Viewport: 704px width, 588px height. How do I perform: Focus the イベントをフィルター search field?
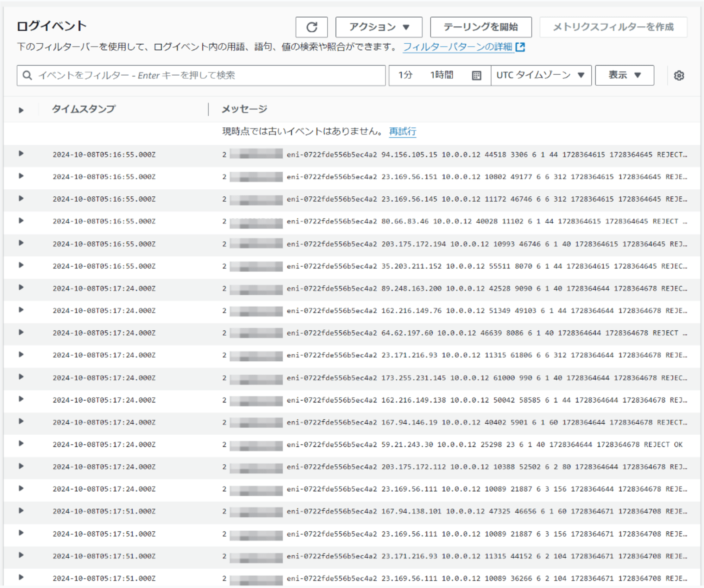coord(201,75)
